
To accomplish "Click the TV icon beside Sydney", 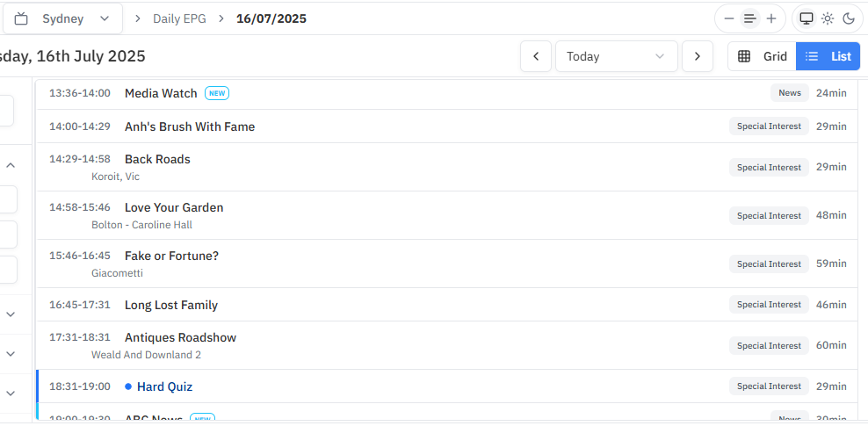I will click(x=21, y=18).
